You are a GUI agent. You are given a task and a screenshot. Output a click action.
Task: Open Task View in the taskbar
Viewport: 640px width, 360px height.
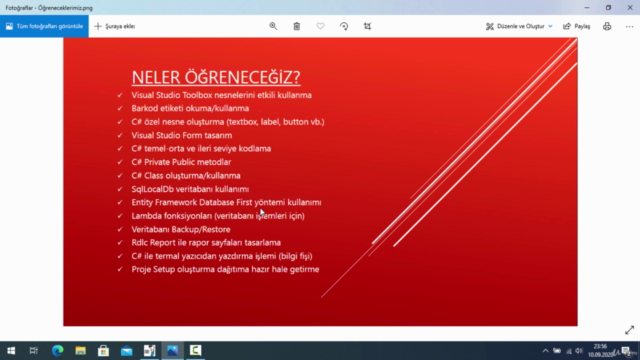[33, 351]
